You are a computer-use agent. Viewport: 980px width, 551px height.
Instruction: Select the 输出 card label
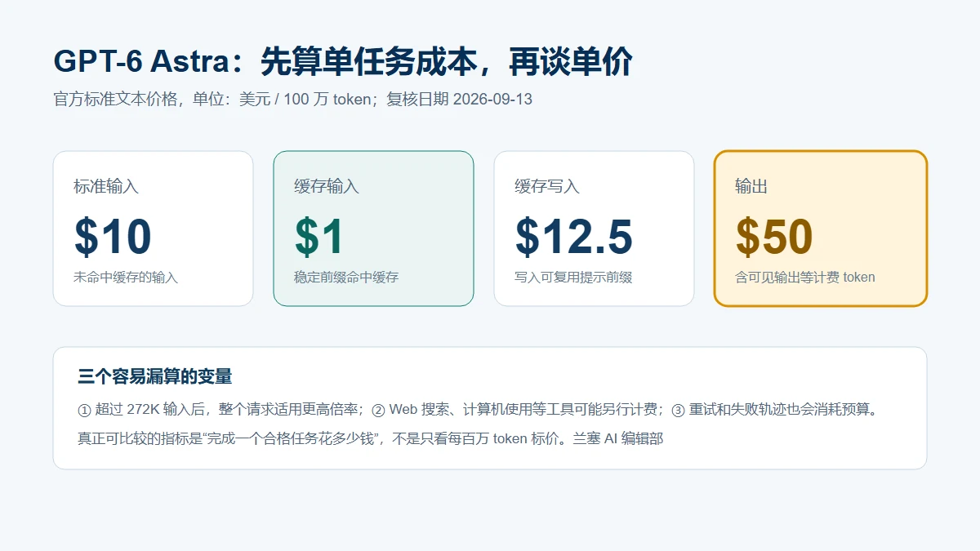751,187
